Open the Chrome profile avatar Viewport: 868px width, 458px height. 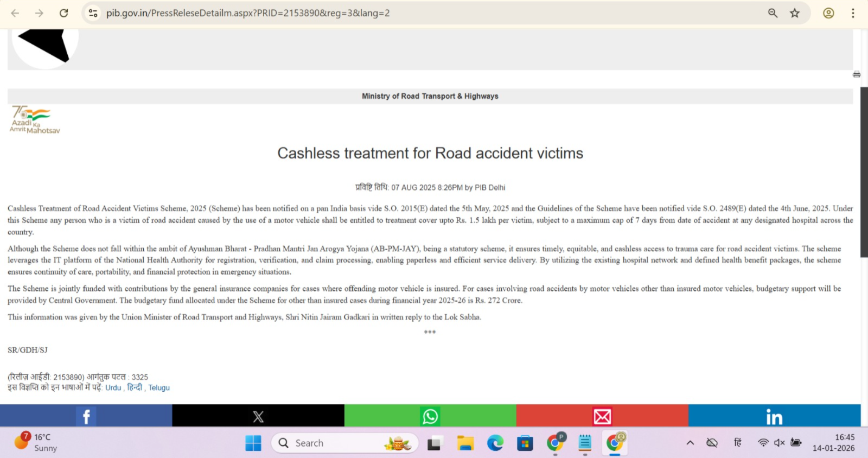coord(828,13)
